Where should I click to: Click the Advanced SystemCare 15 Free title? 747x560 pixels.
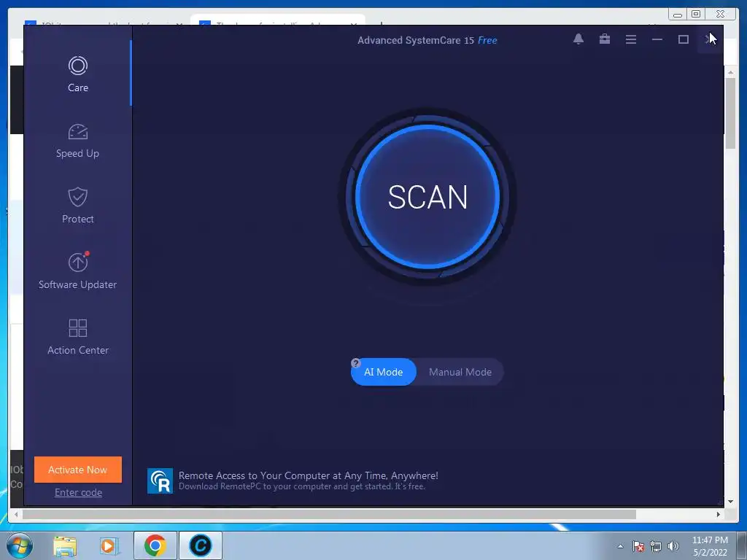(427, 41)
